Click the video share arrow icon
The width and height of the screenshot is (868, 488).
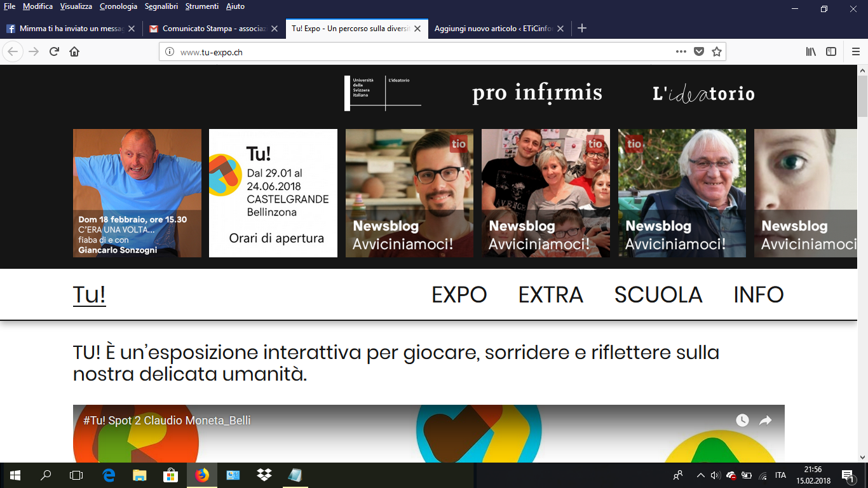765,421
